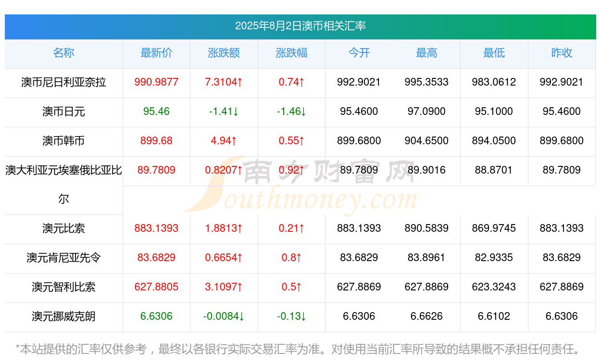Click the 最新价 column header

tap(156, 53)
